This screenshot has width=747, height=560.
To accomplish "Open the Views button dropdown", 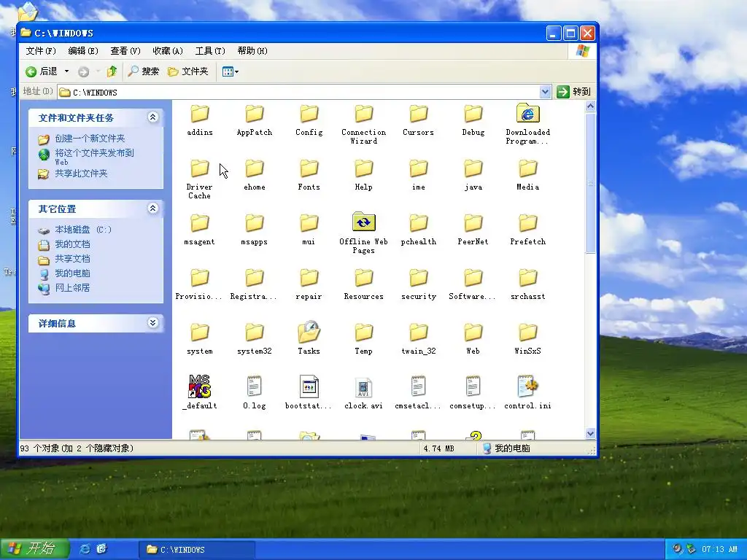I will 231,72.
